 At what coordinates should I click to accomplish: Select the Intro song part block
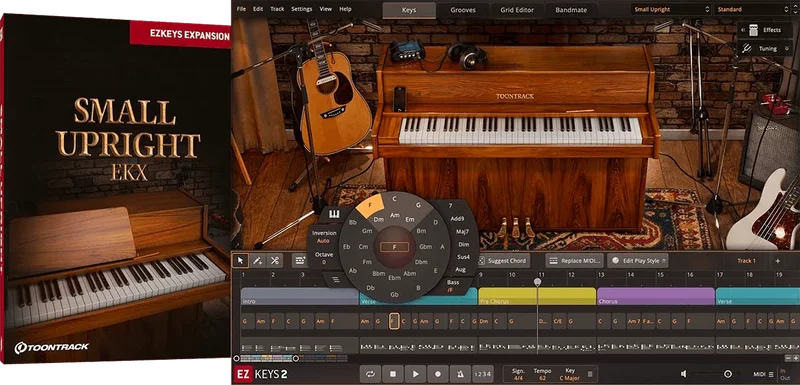(x=300, y=296)
